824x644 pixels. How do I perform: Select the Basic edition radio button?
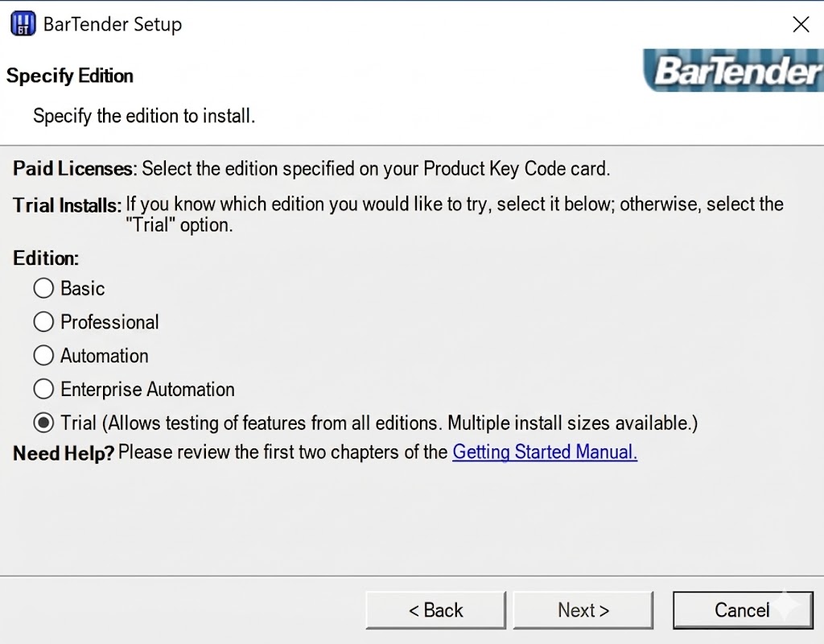43,288
